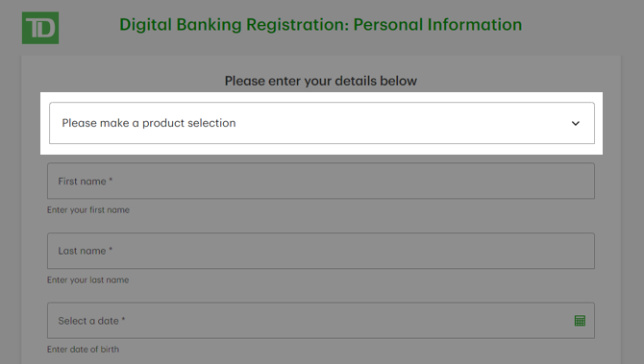Image resolution: width=644 pixels, height=364 pixels.
Task: Select the 'Digital Banking Registration' page heading
Action: tap(234, 25)
